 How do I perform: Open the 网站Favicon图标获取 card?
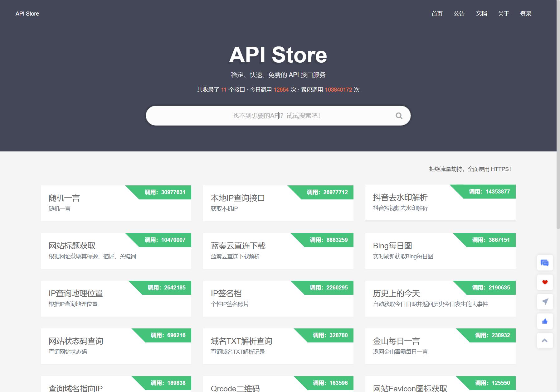click(x=441, y=384)
